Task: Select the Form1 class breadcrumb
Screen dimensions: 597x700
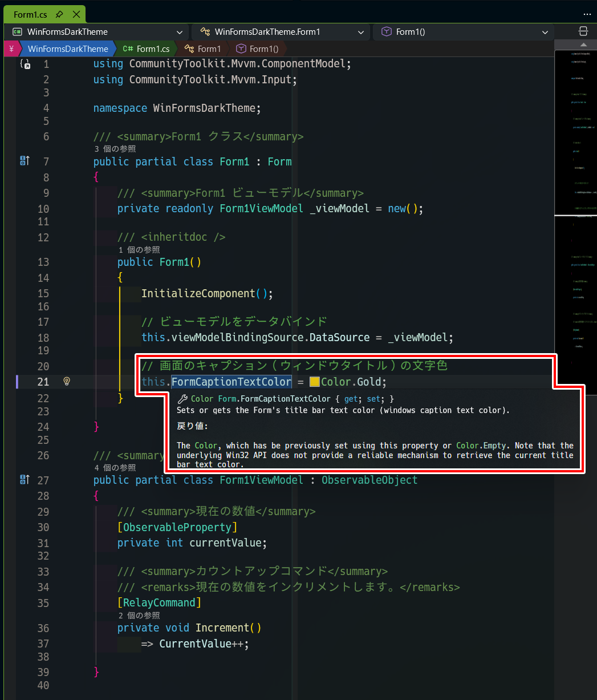Action: pos(203,49)
